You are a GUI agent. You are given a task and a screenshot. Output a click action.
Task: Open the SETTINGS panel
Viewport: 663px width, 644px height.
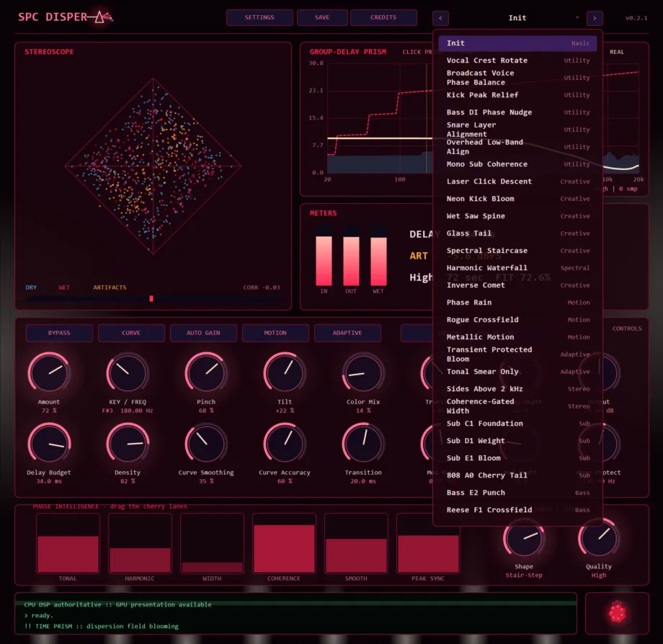pyautogui.click(x=259, y=17)
